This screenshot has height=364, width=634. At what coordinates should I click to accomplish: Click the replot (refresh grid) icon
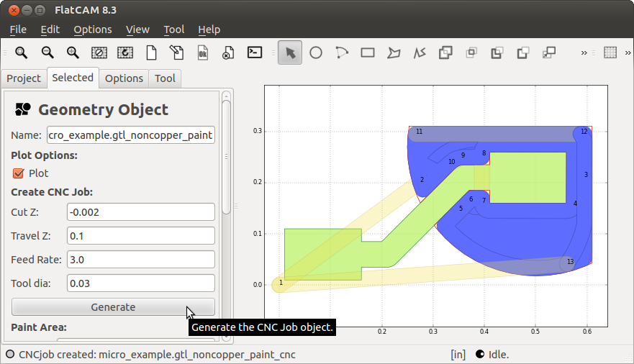pos(125,53)
